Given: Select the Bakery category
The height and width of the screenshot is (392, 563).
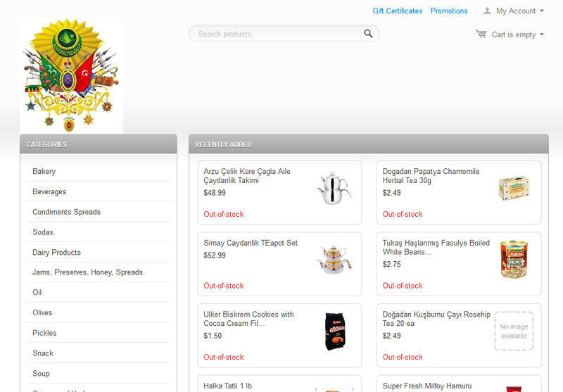Looking at the screenshot, I should click(x=44, y=171).
